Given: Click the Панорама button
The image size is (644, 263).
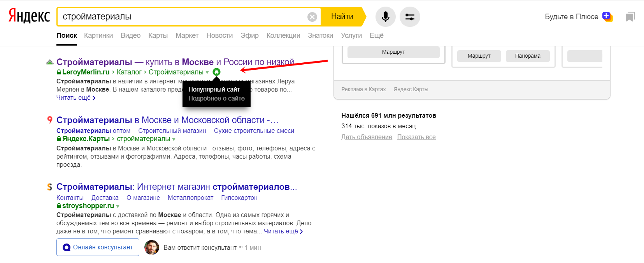Looking at the screenshot, I should pyautogui.click(x=527, y=56).
